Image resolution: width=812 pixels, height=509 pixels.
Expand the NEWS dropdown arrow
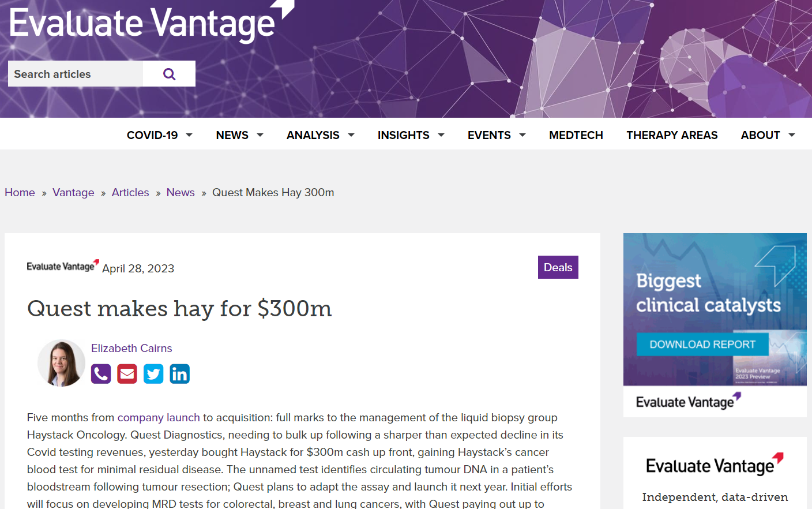point(260,135)
